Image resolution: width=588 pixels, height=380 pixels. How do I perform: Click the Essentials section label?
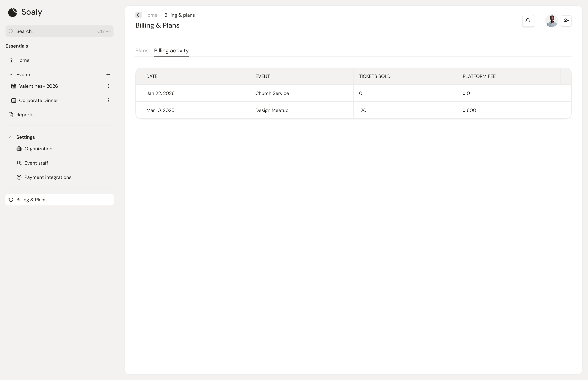coord(17,46)
